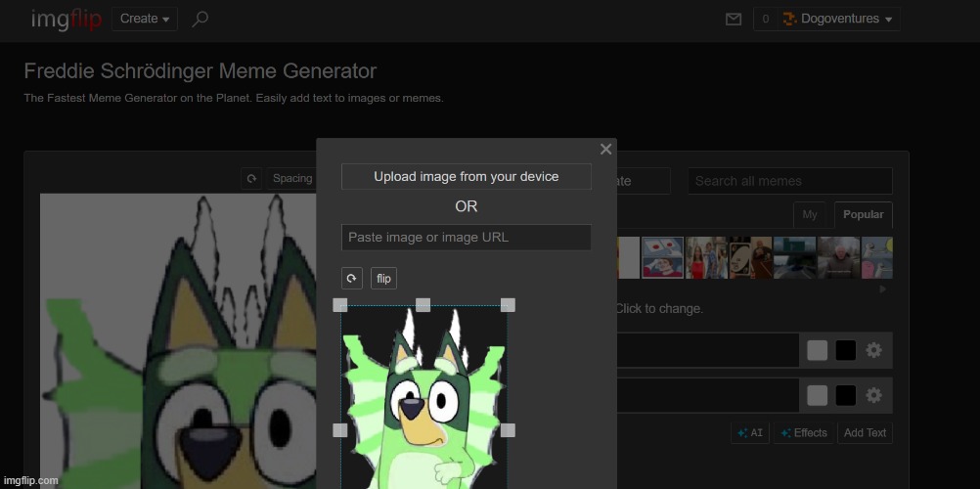Select the Left Exit highway meme thumbnail
Image resolution: width=980 pixels, height=489 pixels.
pyautogui.click(x=795, y=257)
